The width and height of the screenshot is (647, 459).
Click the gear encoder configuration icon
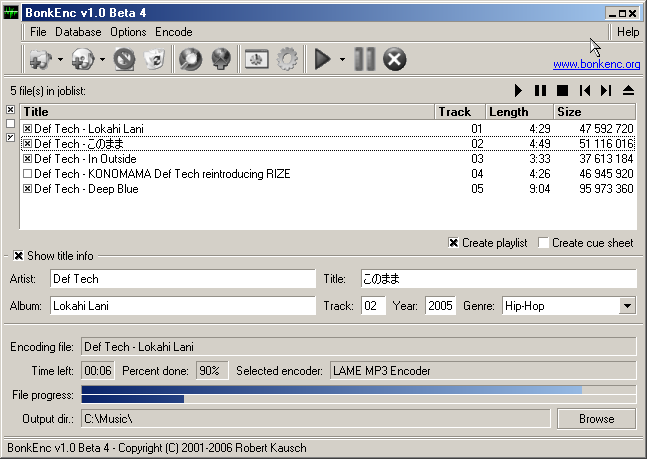click(x=287, y=60)
